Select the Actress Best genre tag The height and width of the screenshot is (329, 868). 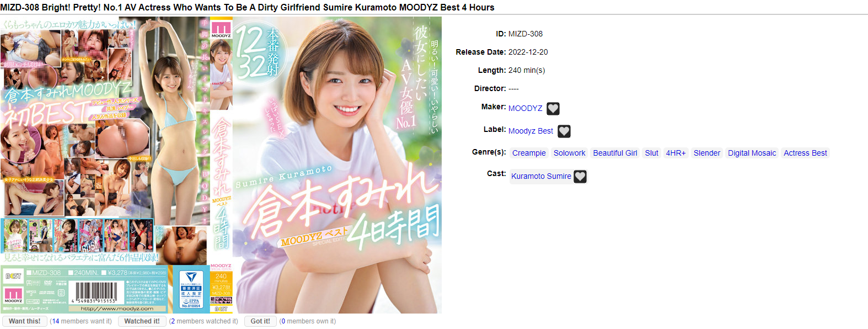805,153
